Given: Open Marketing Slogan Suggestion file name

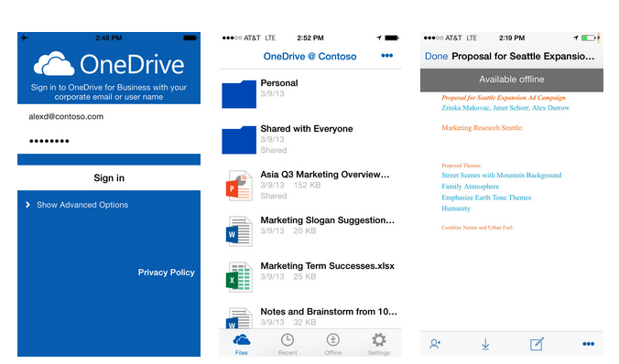Looking at the screenshot, I should (327, 220).
